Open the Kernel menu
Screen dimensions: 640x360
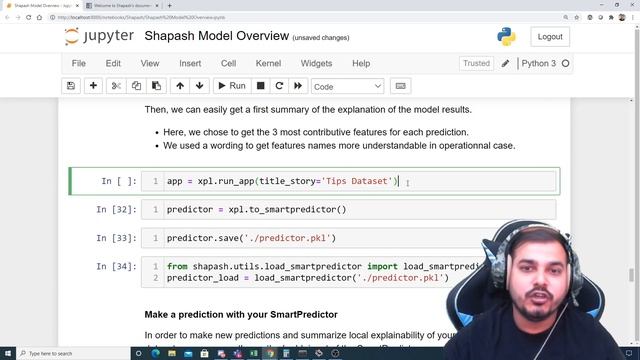point(268,63)
